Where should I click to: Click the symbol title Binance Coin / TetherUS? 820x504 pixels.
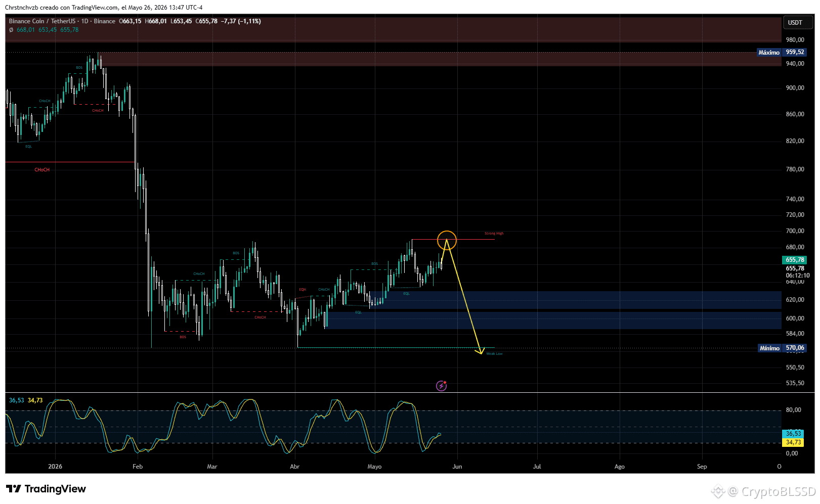42,21
